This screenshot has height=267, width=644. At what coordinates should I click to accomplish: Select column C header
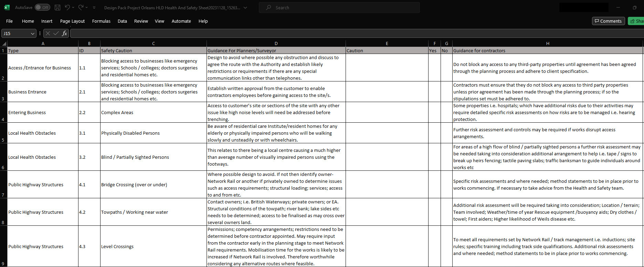154,44
